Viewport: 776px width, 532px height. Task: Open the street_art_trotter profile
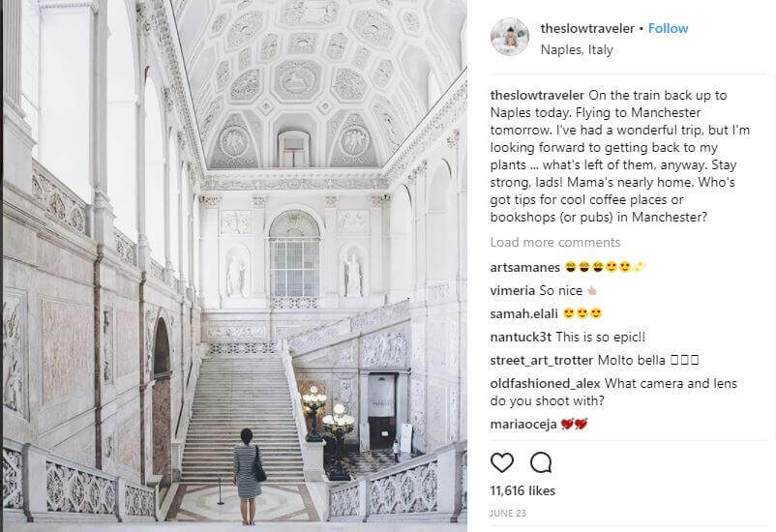(x=542, y=360)
